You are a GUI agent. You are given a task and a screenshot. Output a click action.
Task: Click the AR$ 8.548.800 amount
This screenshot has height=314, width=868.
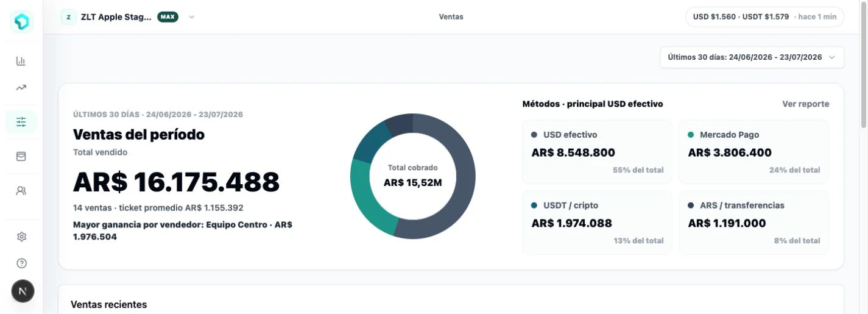coord(573,152)
